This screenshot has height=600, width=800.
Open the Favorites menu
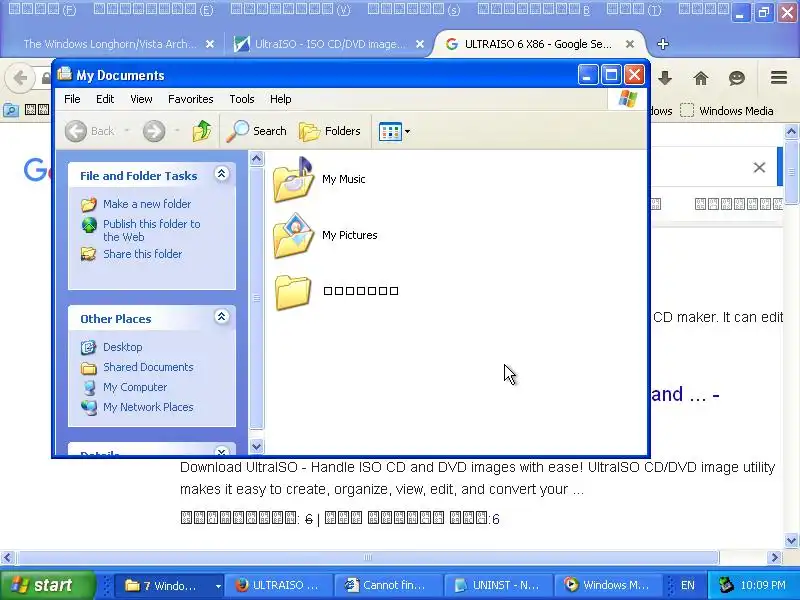190,99
